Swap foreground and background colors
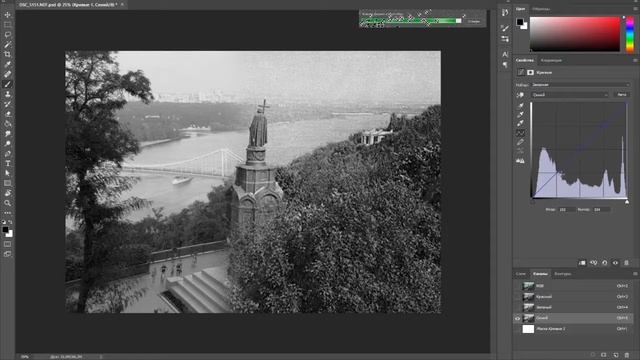 coord(11,222)
